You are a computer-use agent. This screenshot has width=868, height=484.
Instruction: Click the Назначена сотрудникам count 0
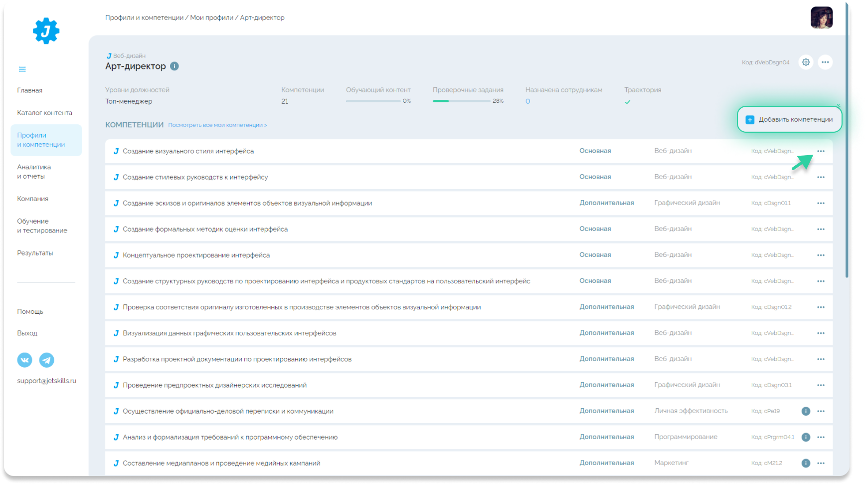tap(527, 101)
